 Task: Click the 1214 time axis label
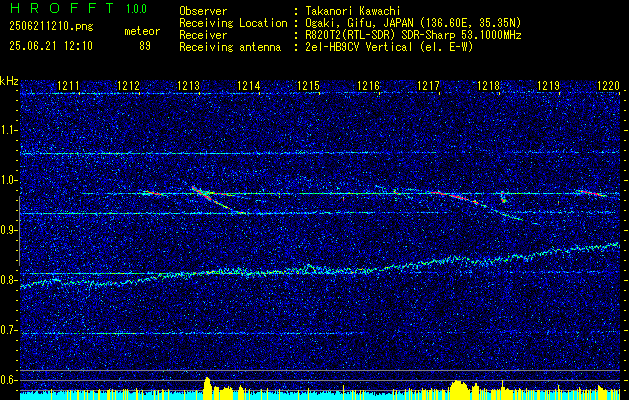tap(249, 85)
